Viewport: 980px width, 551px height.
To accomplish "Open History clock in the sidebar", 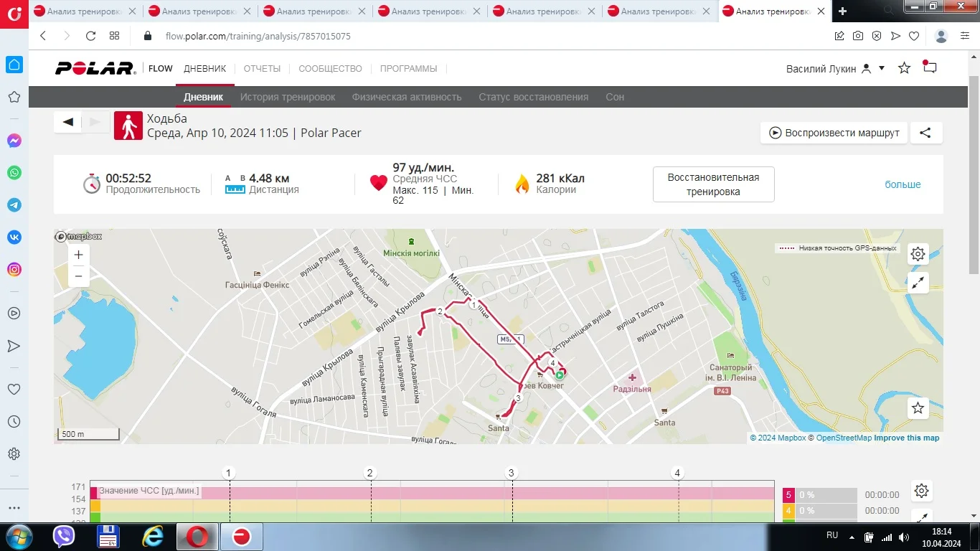I will point(14,422).
